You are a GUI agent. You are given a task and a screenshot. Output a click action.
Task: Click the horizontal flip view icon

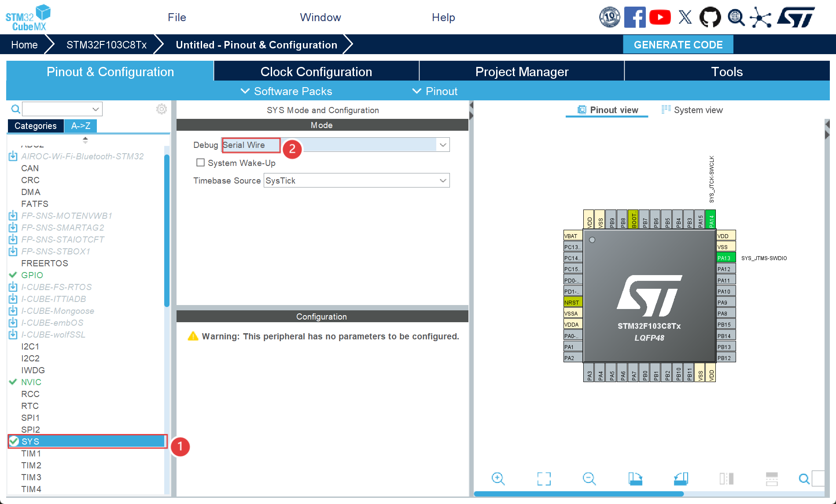pos(726,478)
